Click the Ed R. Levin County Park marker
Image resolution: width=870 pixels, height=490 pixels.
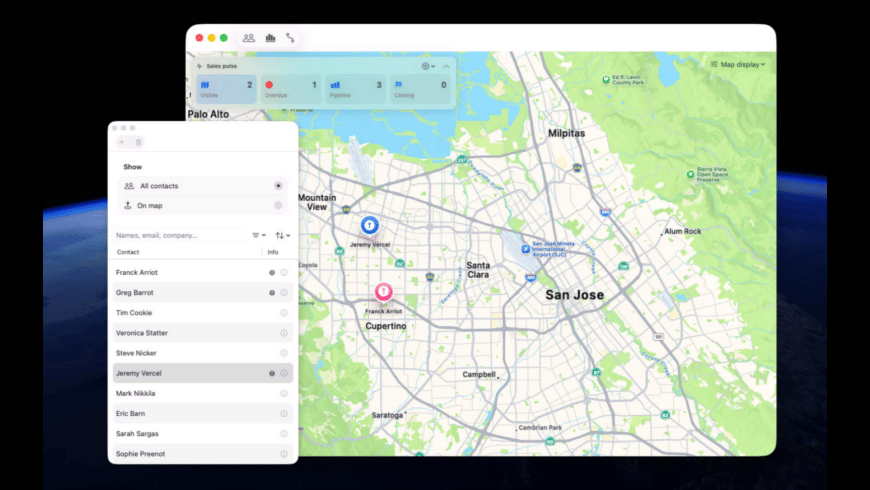pos(606,80)
